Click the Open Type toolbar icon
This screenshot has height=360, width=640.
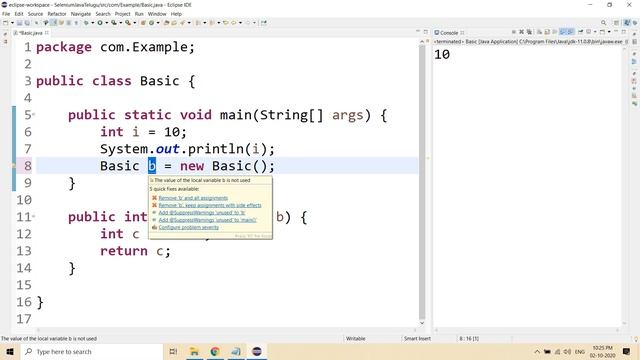coord(166,23)
